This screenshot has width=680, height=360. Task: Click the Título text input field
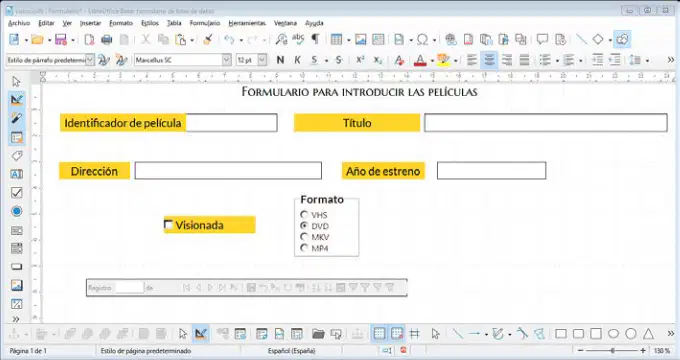coord(546,123)
